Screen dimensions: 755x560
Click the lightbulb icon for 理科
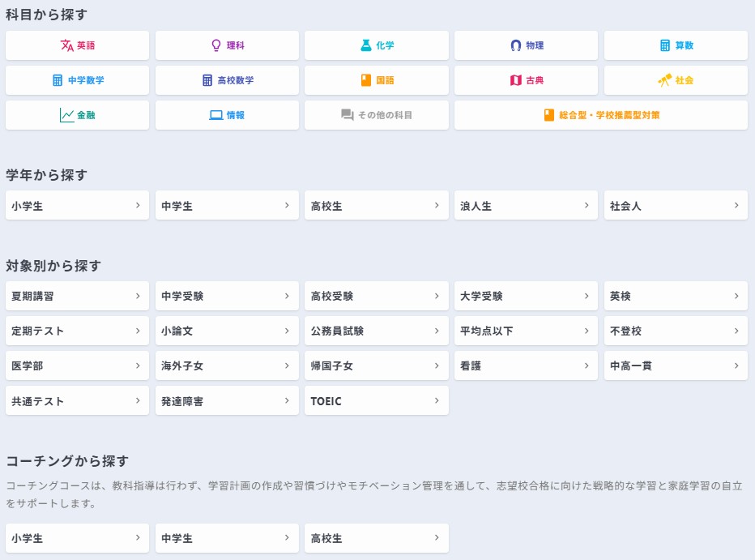pyautogui.click(x=216, y=45)
